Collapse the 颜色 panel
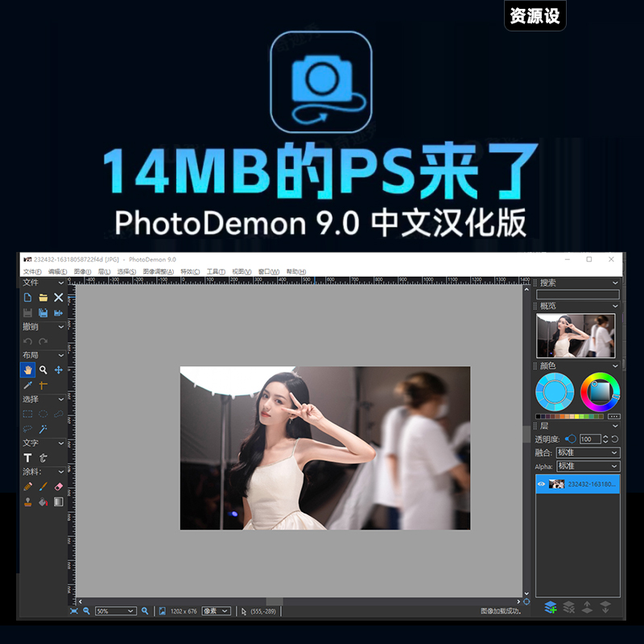Viewport: 644px width, 644px height. (615, 366)
